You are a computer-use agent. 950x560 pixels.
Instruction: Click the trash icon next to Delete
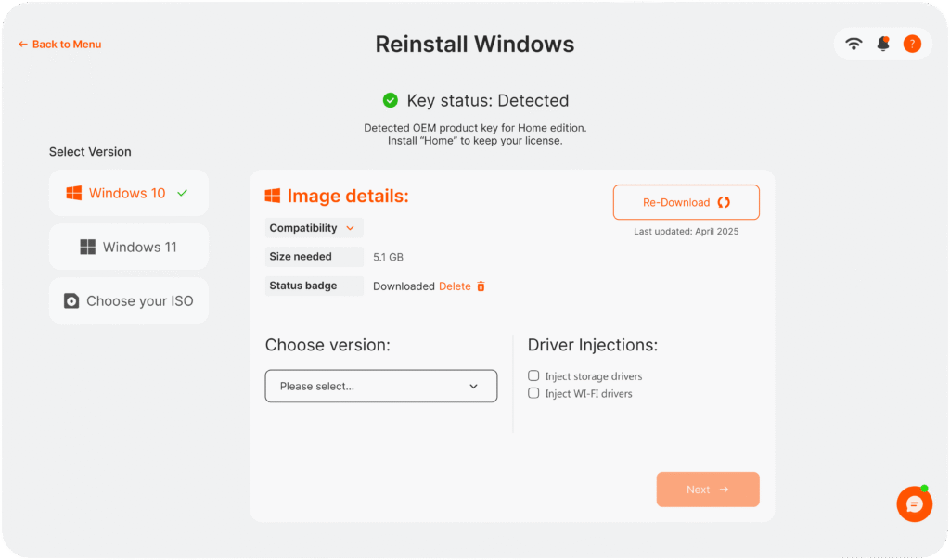481,286
